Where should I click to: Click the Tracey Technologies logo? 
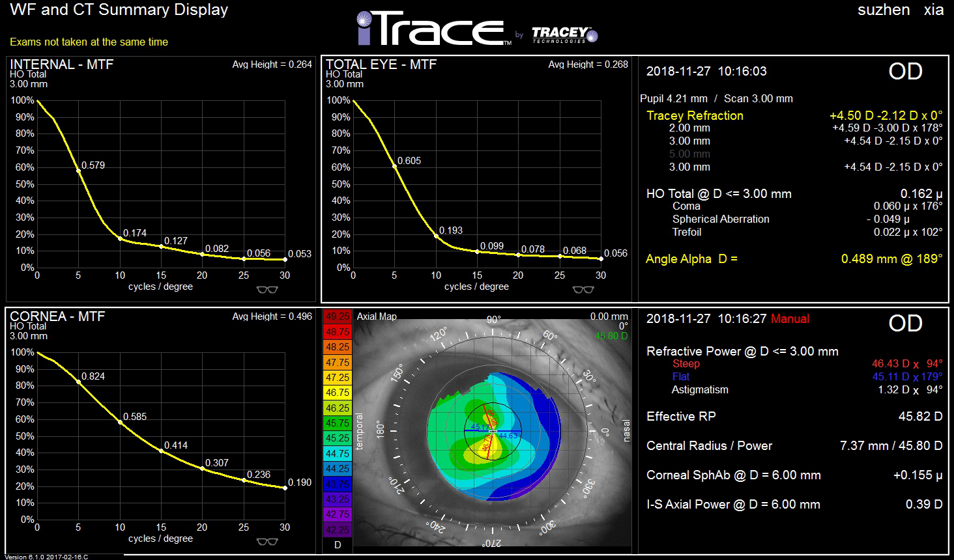tap(564, 35)
